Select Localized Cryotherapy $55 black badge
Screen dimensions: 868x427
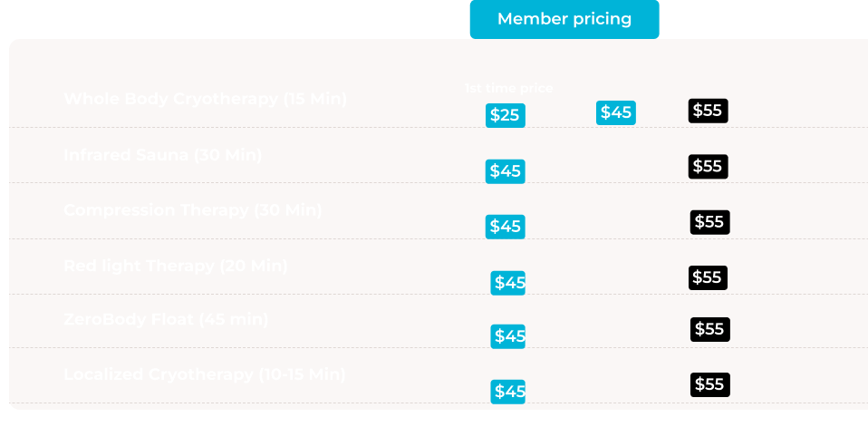(x=710, y=384)
